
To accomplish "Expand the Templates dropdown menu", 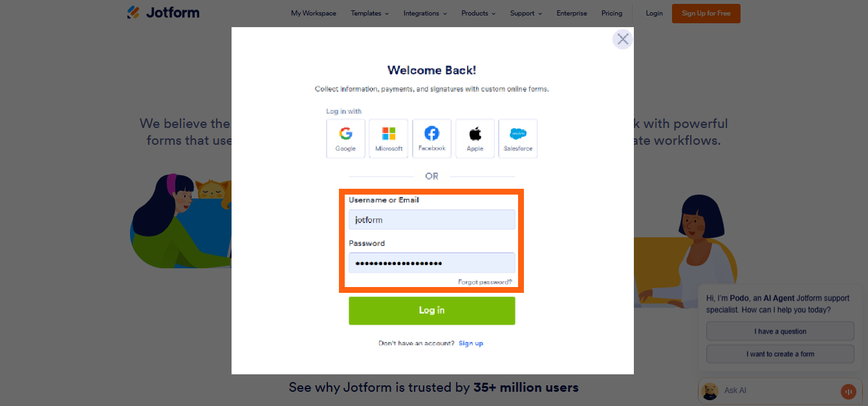I will point(370,13).
